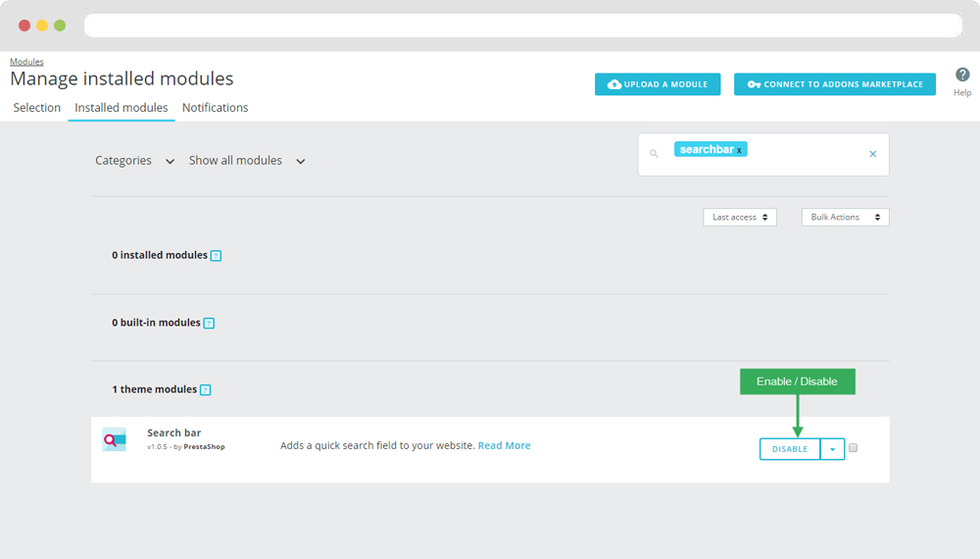Clear search with the X icon
This screenshot has width=980, height=559.
tap(872, 154)
